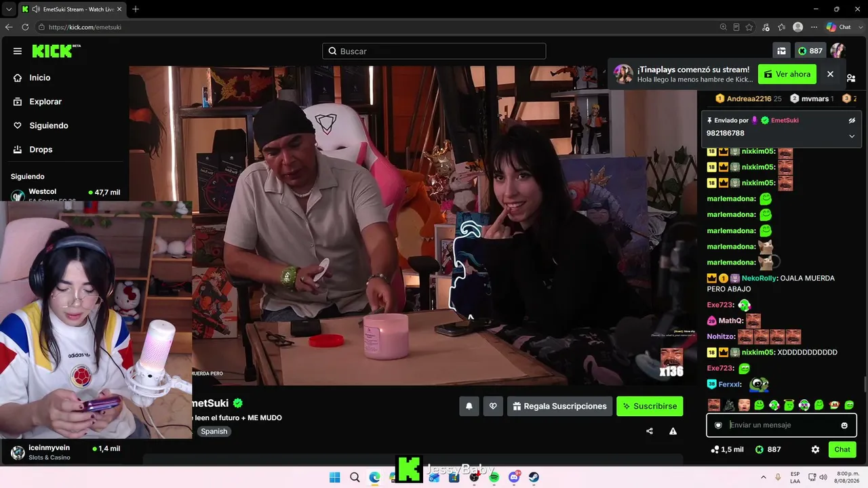Viewport: 868px width, 488px height.
Task: Open Westcol channel in Siguiendo list
Action: coord(64,195)
